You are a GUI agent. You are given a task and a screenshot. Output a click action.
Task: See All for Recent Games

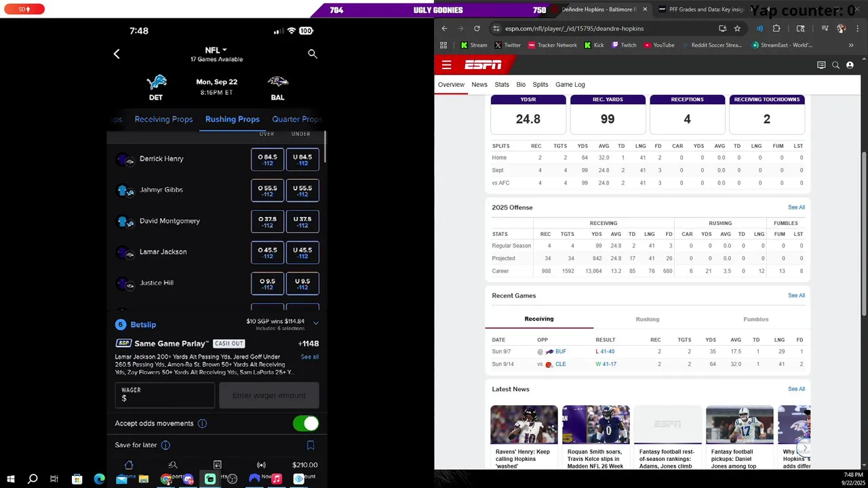tap(796, 296)
